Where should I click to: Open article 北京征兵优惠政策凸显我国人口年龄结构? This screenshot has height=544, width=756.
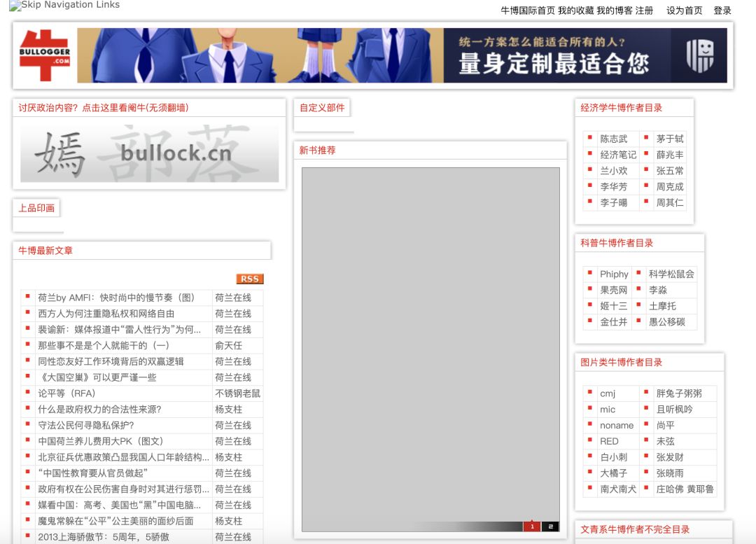(123, 456)
